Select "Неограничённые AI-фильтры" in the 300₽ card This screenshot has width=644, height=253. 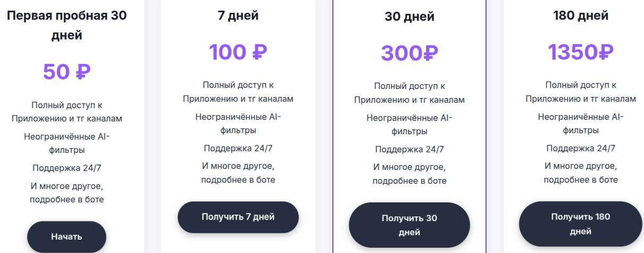pyautogui.click(x=409, y=125)
